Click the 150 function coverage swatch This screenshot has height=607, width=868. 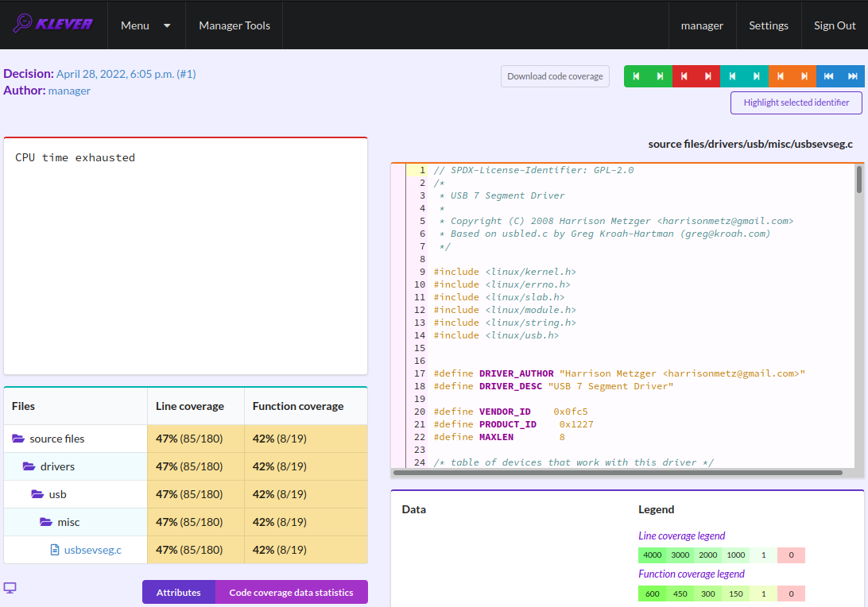click(x=736, y=593)
